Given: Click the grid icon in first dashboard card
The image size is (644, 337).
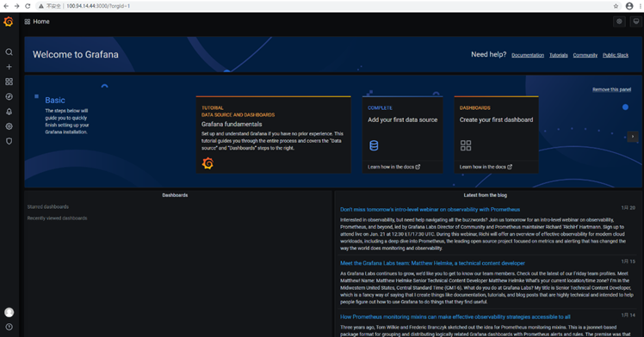Looking at the screenshot, I should tap(466, 145).
